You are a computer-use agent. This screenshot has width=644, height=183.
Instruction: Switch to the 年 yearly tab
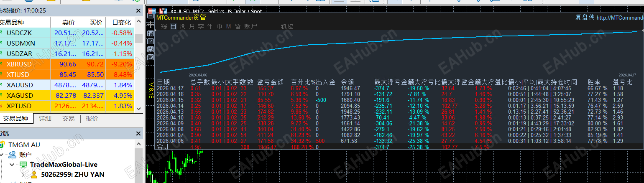[x=210, y=26]
